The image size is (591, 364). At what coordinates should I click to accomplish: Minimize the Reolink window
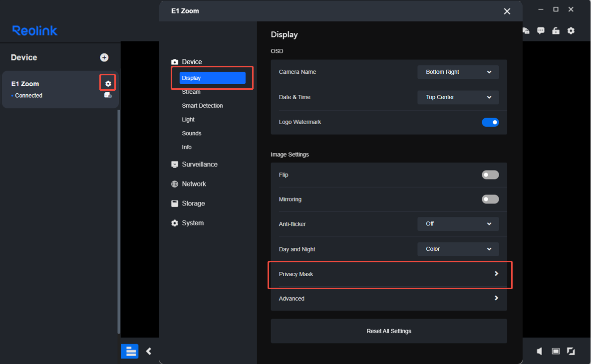(541, 9)
